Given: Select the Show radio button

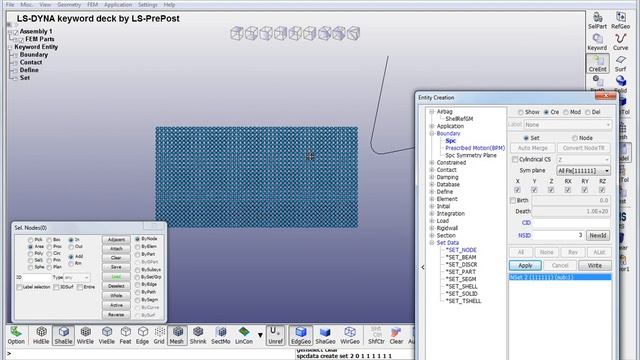Looking at the screenshot, I should point(520,112).
